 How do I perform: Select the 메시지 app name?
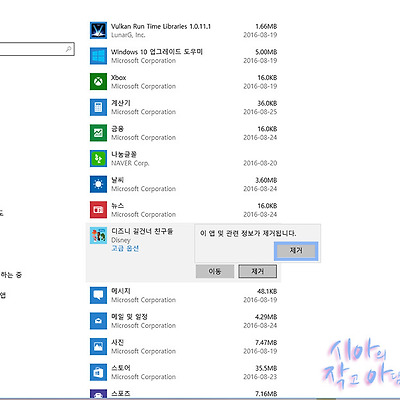121,291
